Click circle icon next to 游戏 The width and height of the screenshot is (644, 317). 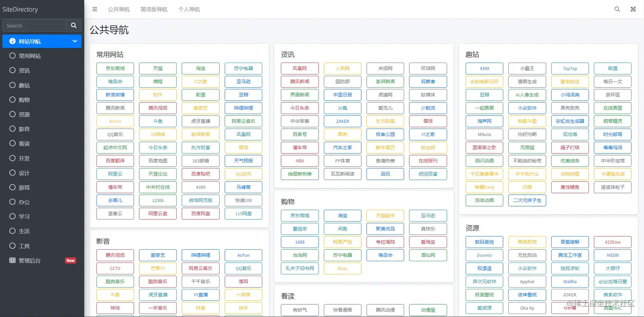tap(12, 187)
